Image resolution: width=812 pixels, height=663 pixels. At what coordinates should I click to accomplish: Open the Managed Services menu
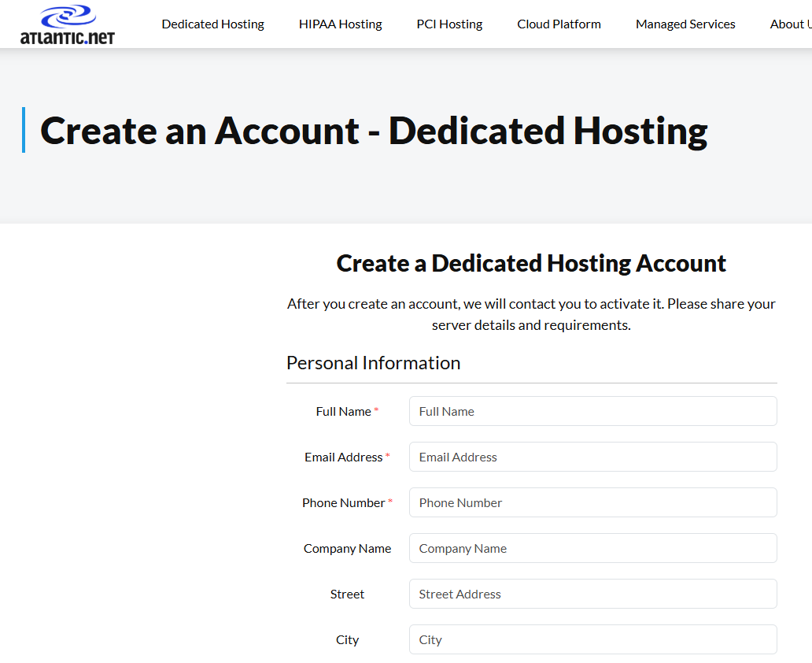pyautogui.click(x=685, y=24)
